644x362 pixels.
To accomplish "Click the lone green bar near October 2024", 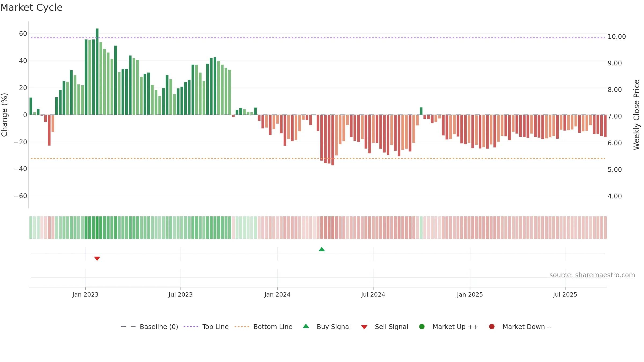I will [x=421, y=111].
